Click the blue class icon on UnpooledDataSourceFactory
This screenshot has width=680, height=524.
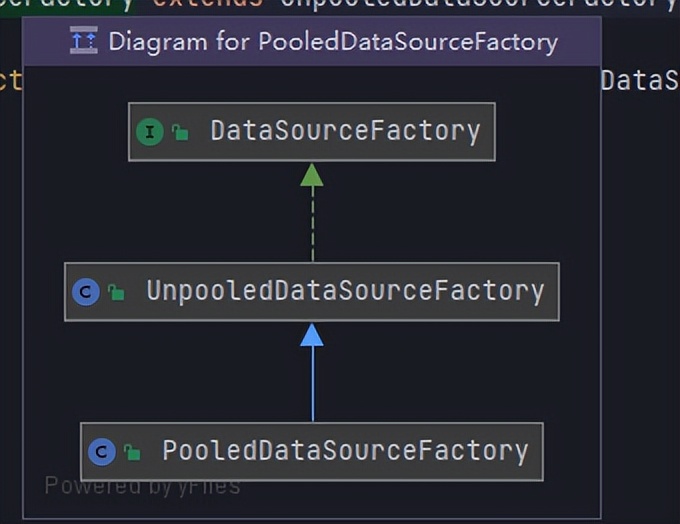coord(86,291)
